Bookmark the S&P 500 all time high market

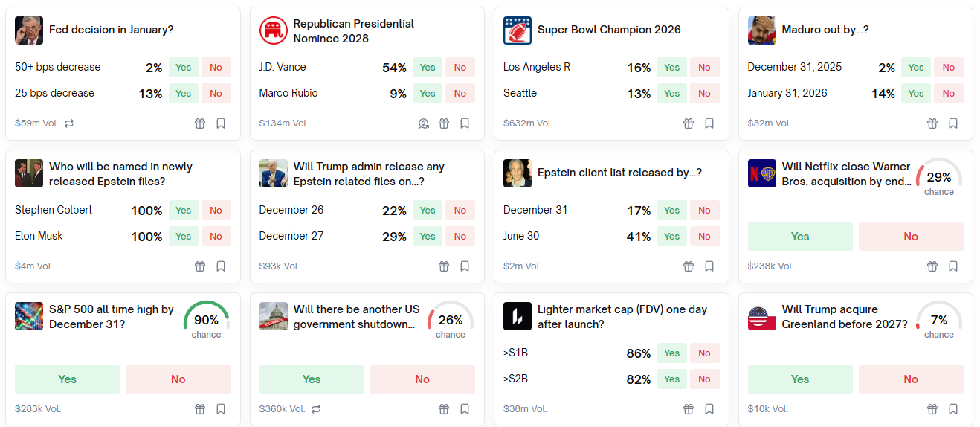pyautogui.click(x=221, y=409)
